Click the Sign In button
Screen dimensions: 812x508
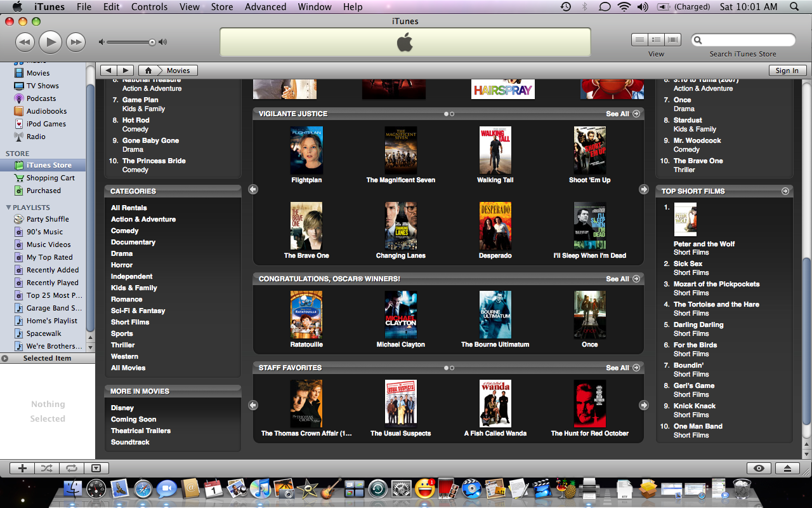[x=787, y=70]
